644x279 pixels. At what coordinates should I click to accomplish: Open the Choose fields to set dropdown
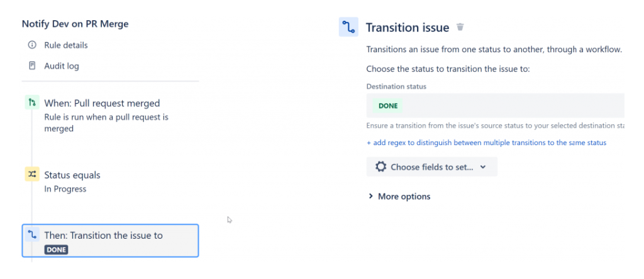431,167
